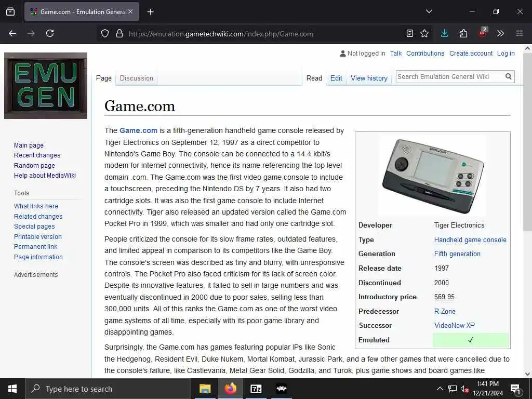Viewport: 532px width, 399px height.
Task: Click the EMU GEN wiki logo
Action: click(x=46, y=86)
